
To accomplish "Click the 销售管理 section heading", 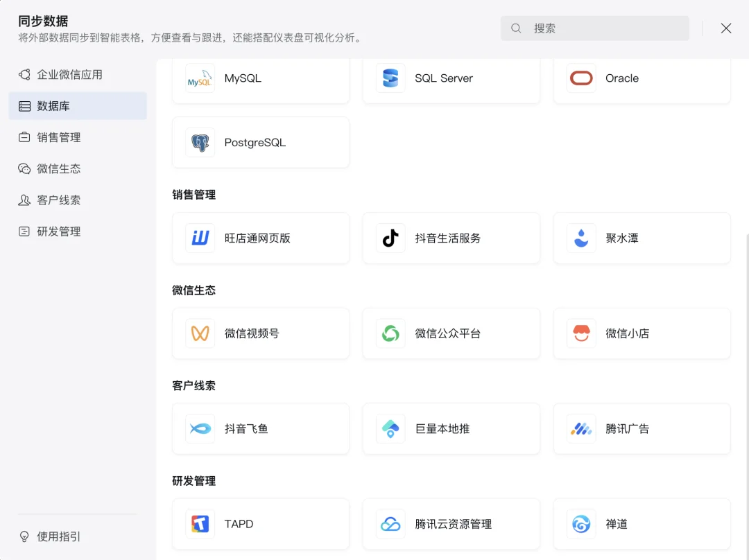I will (x=194, y=195).
